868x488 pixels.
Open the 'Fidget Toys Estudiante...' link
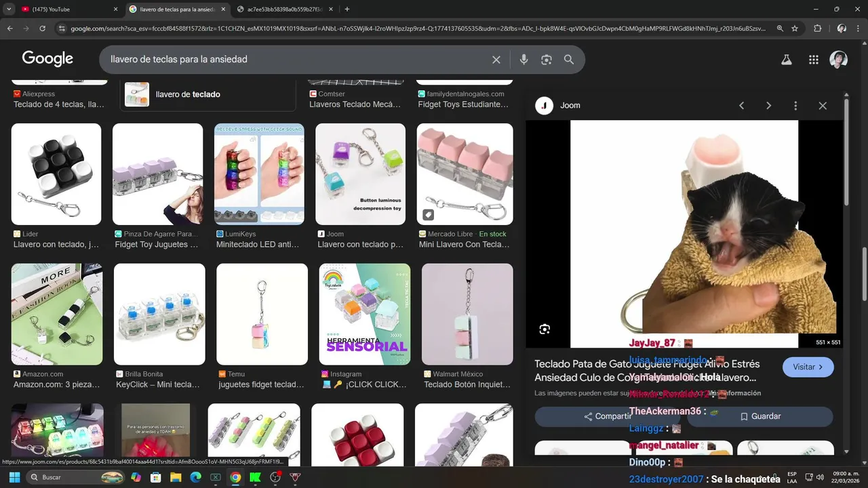coord(463,104)
